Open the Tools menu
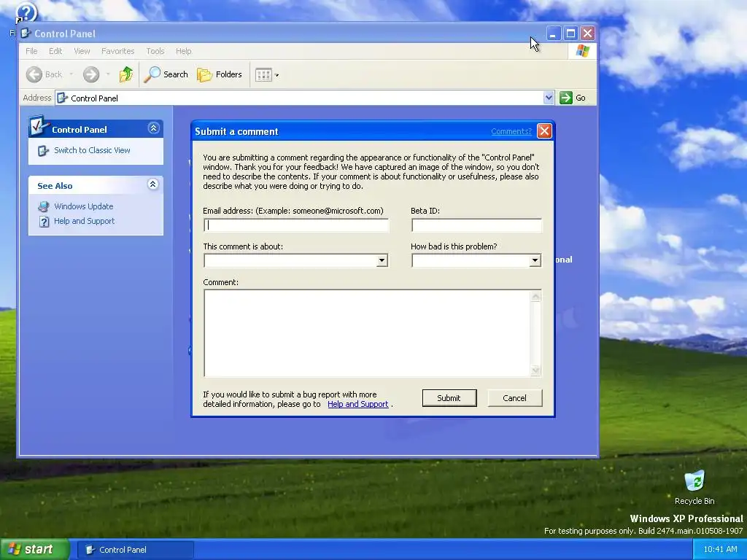 point(155,51)
